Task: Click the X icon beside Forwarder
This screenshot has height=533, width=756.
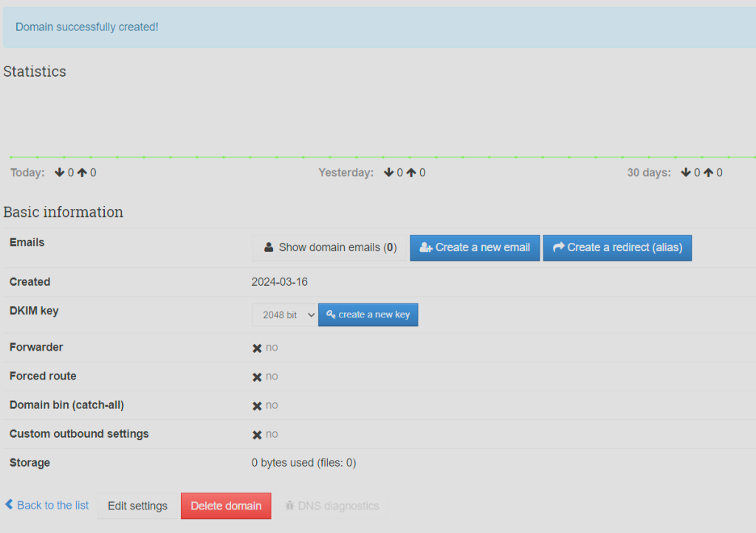Action: tap(257, 348)
